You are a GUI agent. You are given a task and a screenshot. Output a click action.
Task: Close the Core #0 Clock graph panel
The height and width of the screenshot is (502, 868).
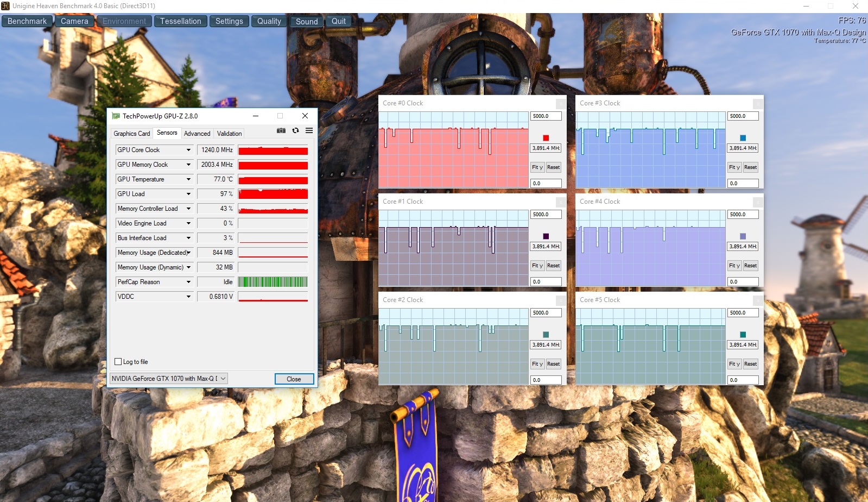pos(561,103)
